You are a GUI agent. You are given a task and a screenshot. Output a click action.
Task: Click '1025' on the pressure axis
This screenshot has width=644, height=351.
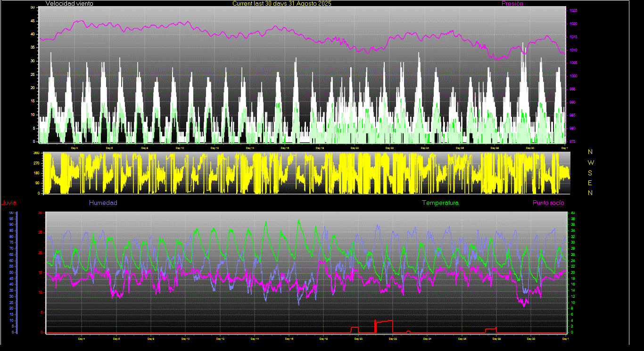573,10
